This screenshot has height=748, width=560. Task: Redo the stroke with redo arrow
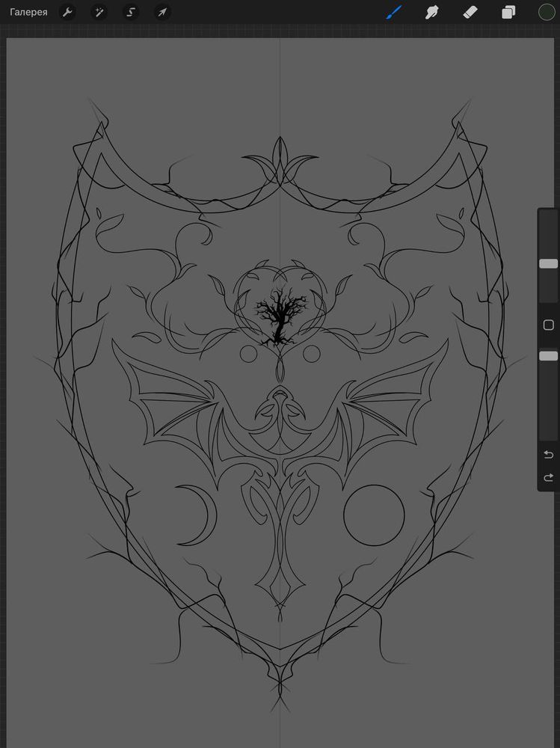(x=549, y=477)
